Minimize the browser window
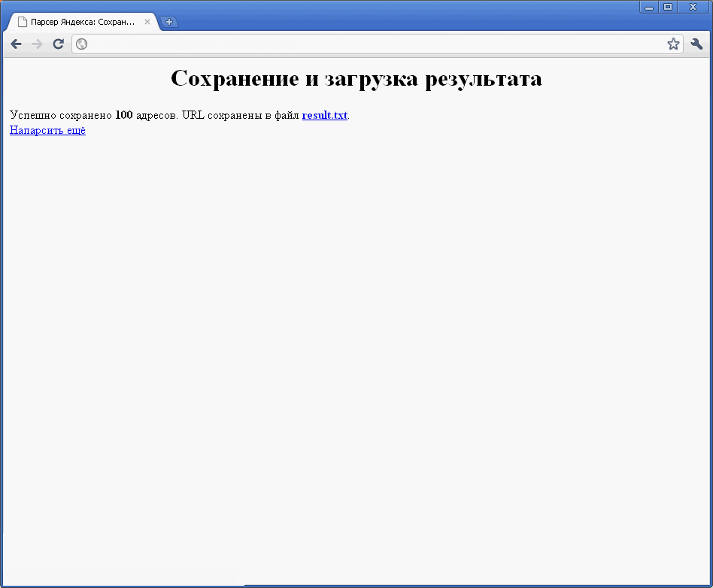Image resolution: width=713 pixels, height=588 pixels. coord(649,7)
